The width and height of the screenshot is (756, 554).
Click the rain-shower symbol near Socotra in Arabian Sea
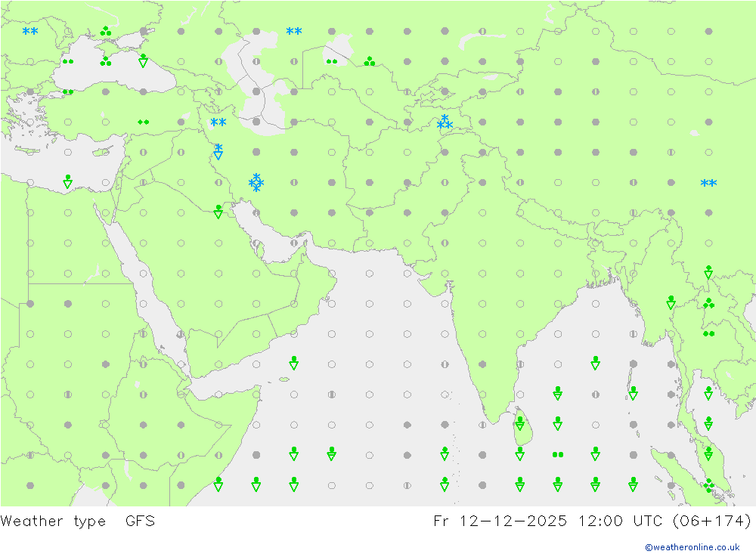pyautogui.click(x=293, y=363)
